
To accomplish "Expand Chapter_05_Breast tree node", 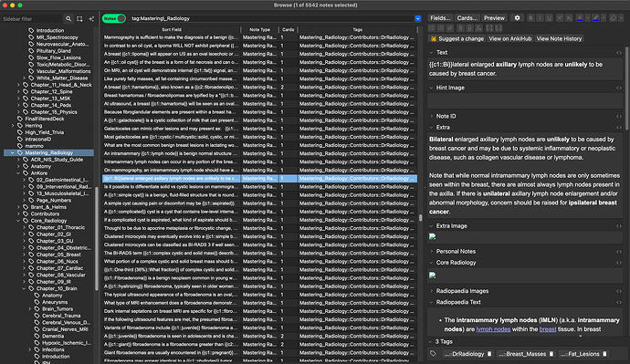I will pos(24,255).
